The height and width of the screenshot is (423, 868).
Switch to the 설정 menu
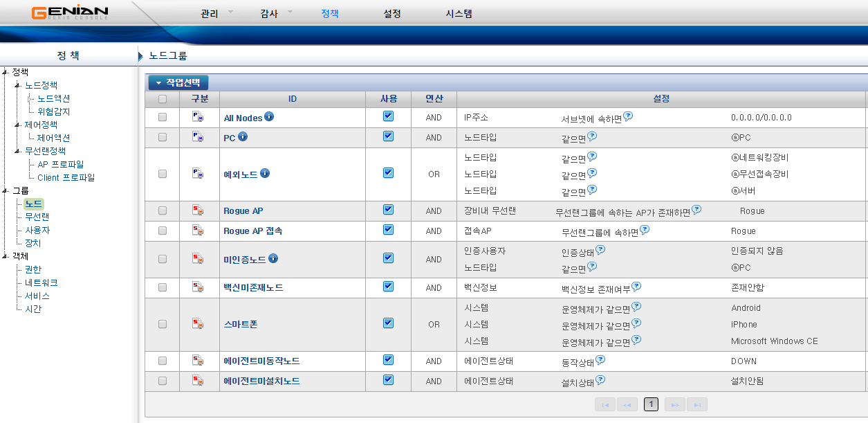coord(392,12)
